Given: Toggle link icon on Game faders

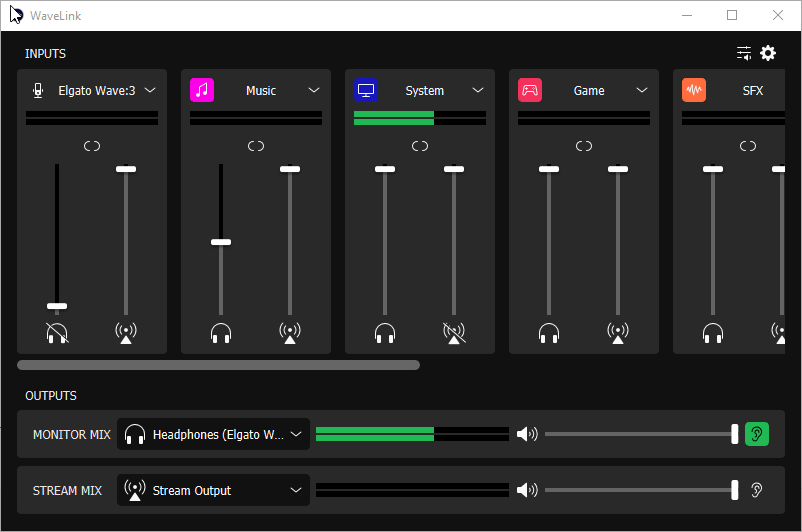Looking at the screenshot, I should click(584, 146).
